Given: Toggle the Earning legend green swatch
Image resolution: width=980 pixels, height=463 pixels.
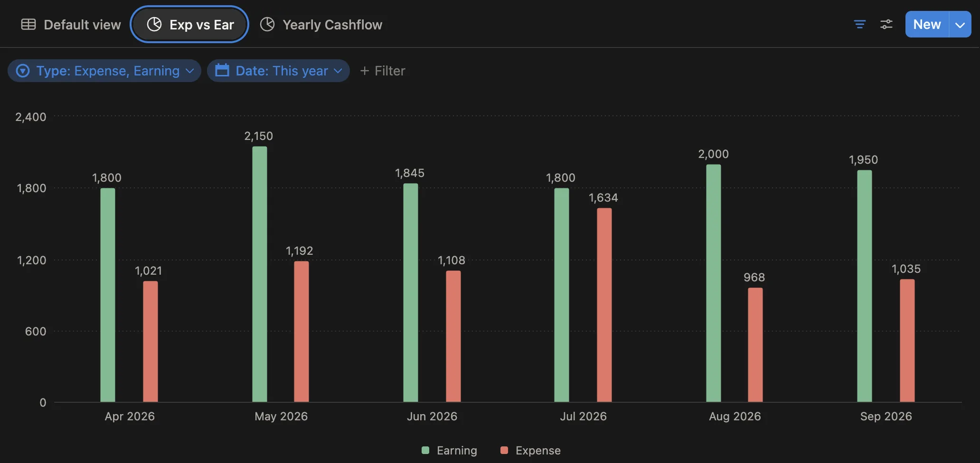Looking at the screenshot, I should coord(425,450).
